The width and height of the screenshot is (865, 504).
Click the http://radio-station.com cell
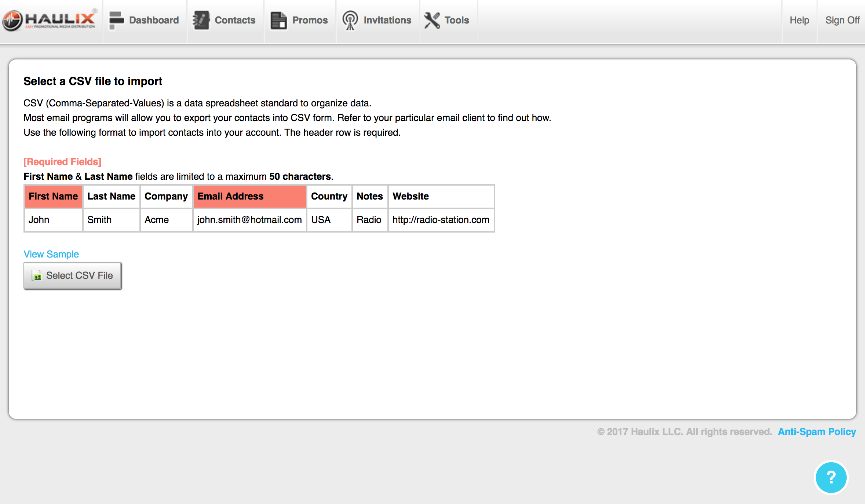point(441,220)
